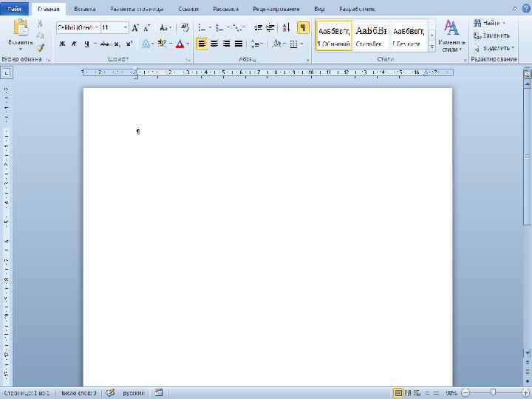Select the Format Painter brush icon

(40, 48)
